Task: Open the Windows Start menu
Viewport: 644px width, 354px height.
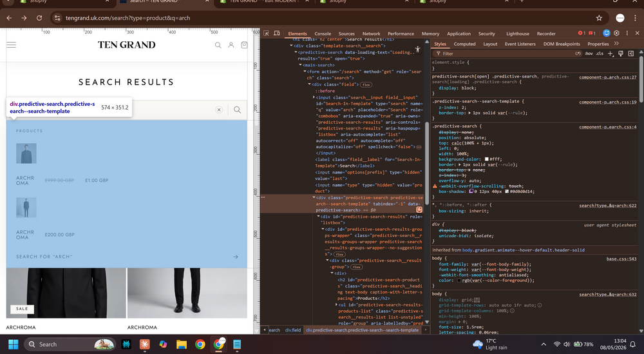Action: [x=13, y=344]
